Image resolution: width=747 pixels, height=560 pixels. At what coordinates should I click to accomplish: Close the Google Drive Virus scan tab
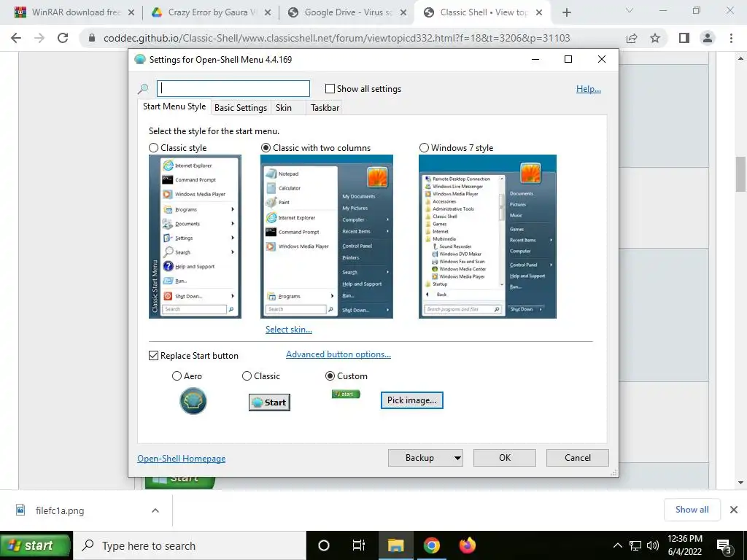403,12
